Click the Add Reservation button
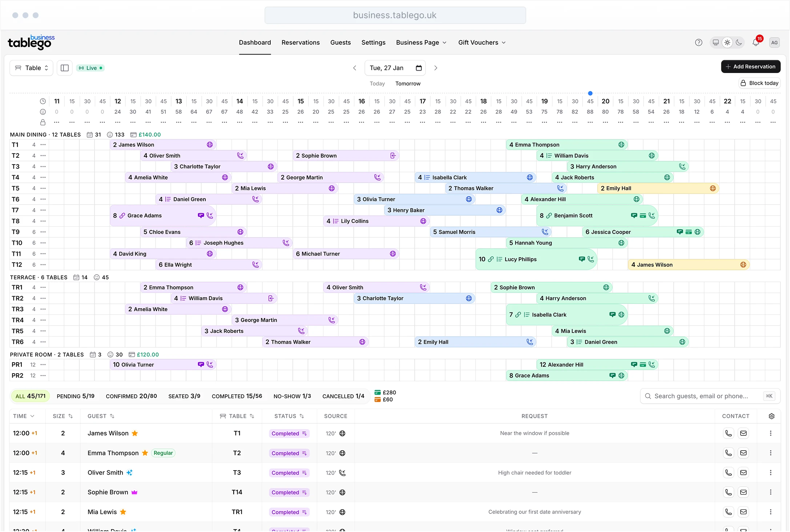 (x=750, y=66)
